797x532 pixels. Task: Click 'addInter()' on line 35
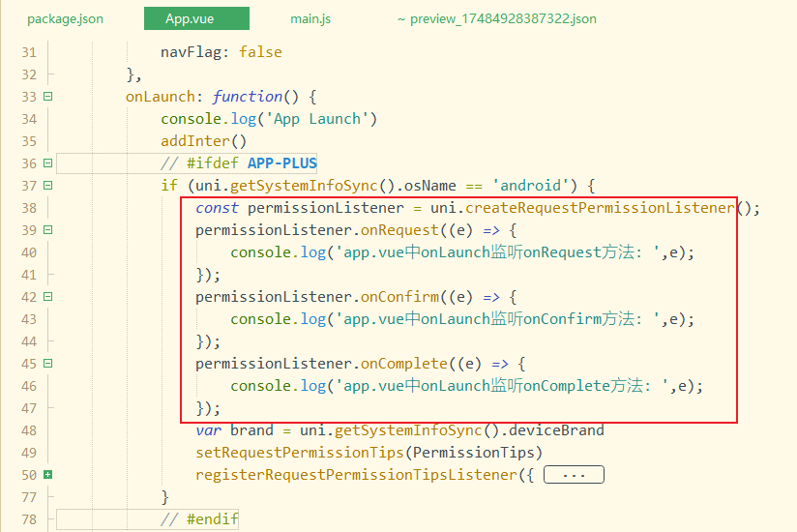(203, 141)
